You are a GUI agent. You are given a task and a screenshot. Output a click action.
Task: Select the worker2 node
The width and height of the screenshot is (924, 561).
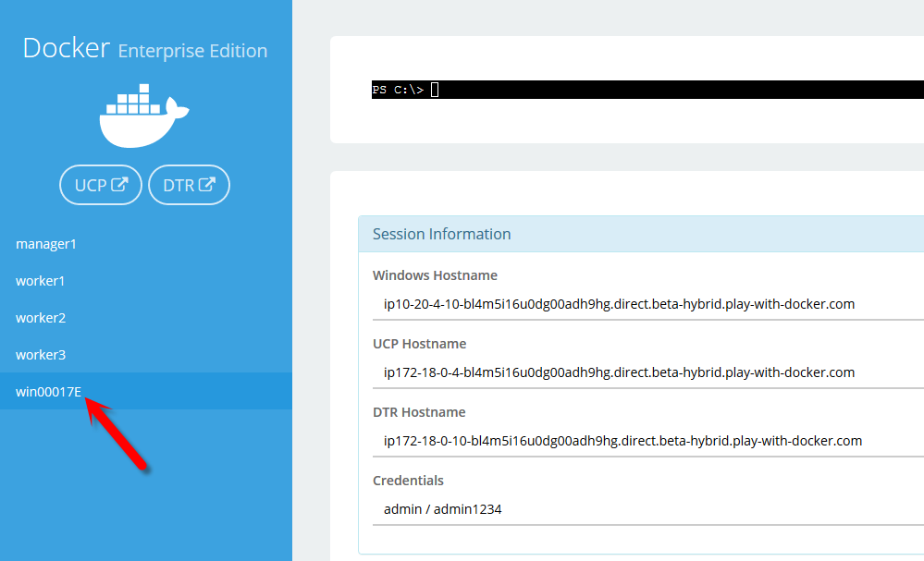coord(146,318)
